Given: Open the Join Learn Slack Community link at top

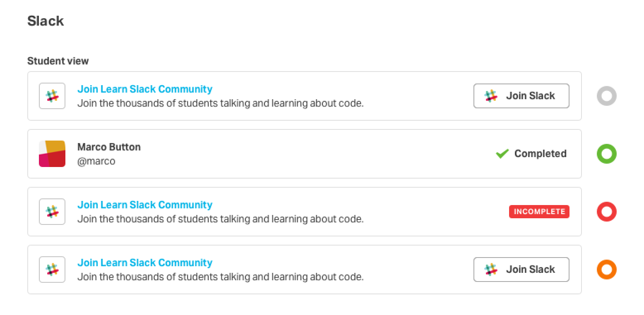Looking at the screenshot, I should tap(144, 89).
